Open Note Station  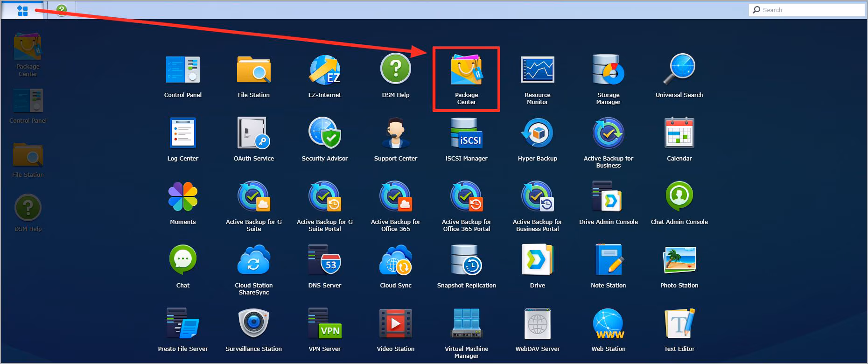pos(609,266)
